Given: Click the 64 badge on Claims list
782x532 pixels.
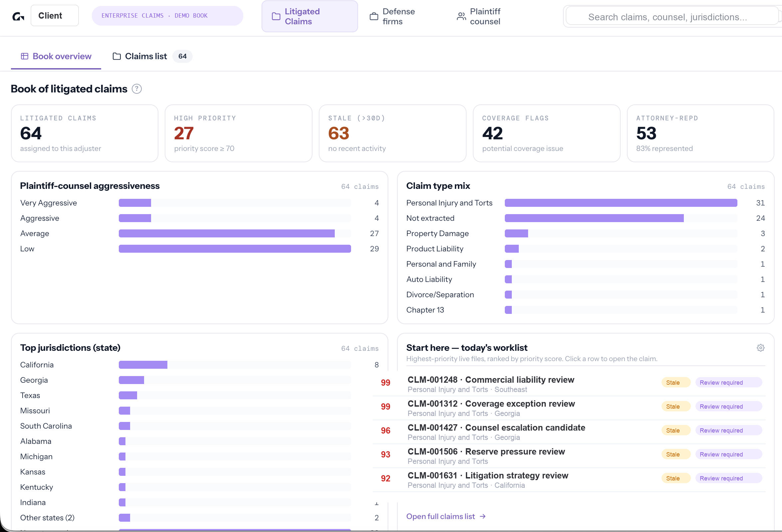Looking at the screenshot, I should click(182, 56).
